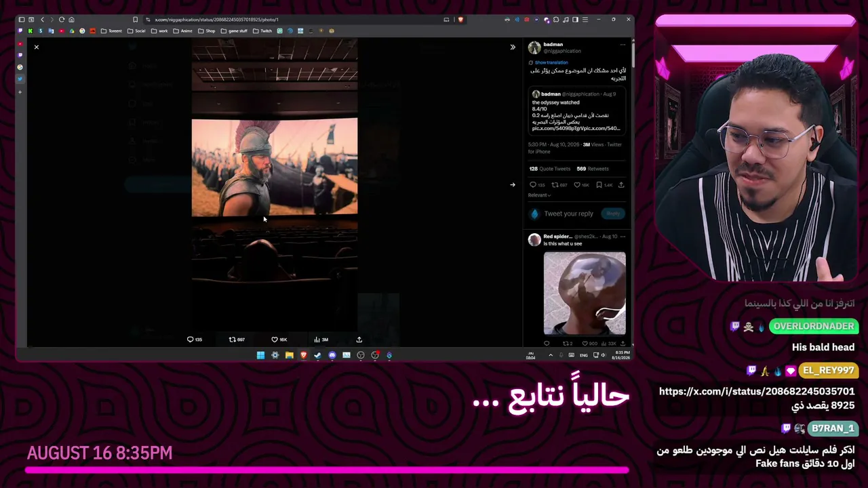Screen dimensions: 868x488
Task: Reply icon under the enlarged photo
Action: [x=191, y=340]
